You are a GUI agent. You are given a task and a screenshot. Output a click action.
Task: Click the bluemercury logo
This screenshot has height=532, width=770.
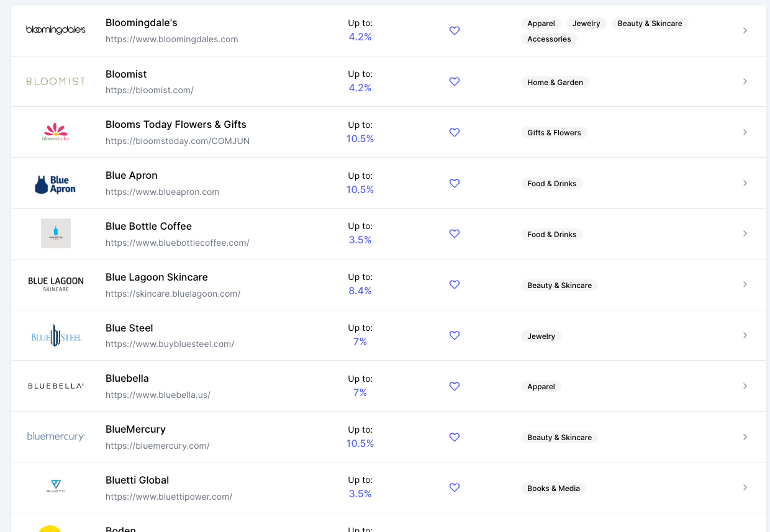point(56,436)
